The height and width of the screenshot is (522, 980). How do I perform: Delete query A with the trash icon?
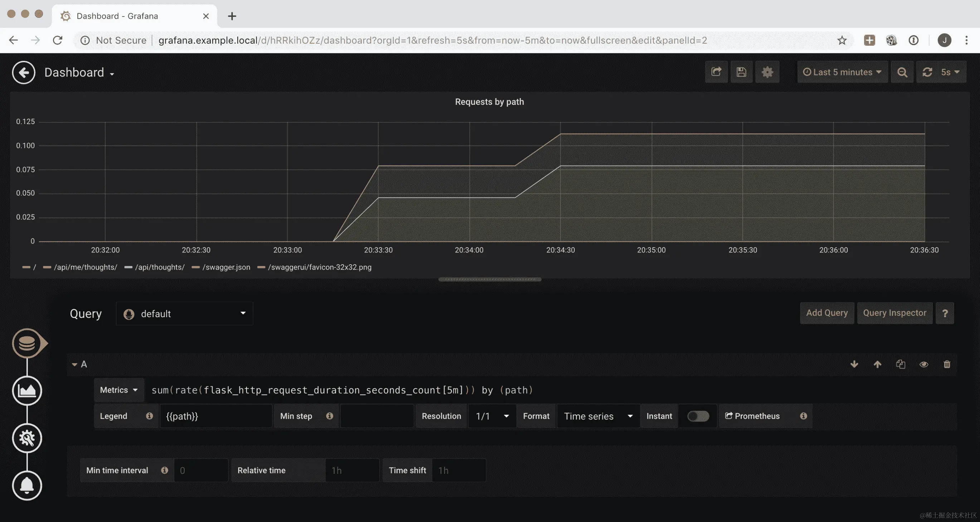pyautogui.click(x=947, y=364)
